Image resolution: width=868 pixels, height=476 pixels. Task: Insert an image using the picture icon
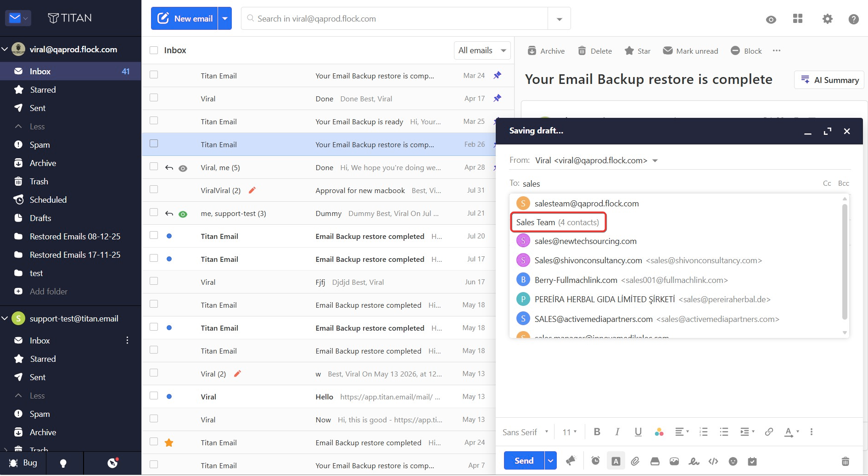(x=674, y=461)
